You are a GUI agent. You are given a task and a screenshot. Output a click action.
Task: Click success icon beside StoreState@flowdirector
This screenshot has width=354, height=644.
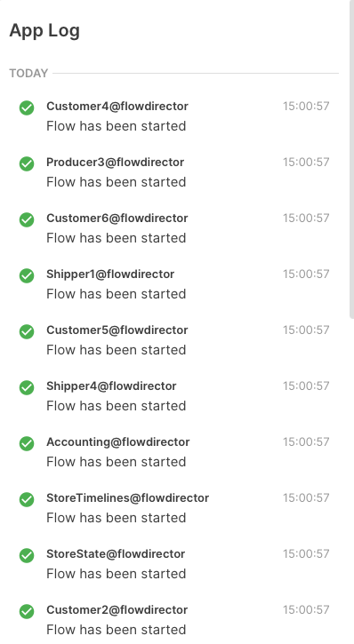click(27, 555)
